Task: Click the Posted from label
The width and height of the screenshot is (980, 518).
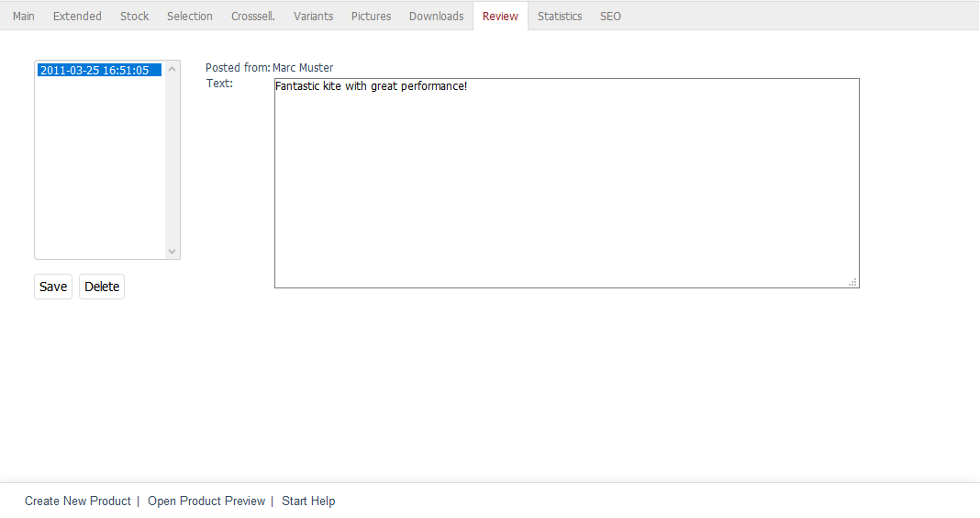Action: [238, 68]
